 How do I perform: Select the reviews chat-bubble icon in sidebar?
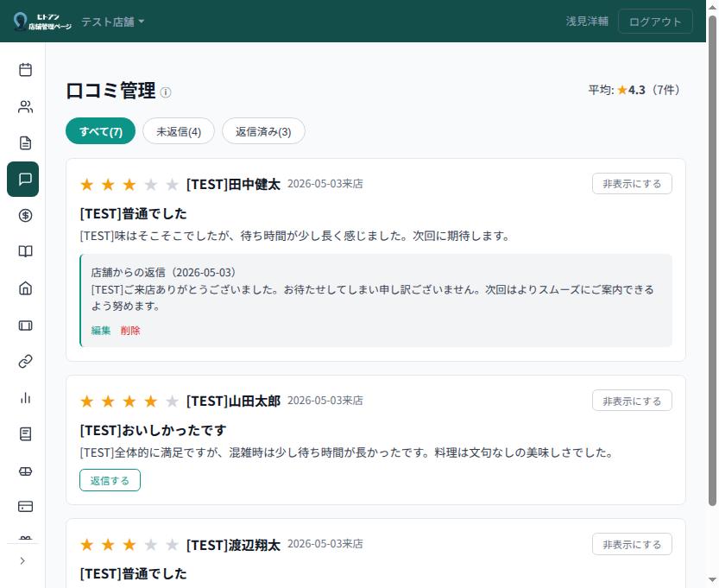[x=23, y=179]
